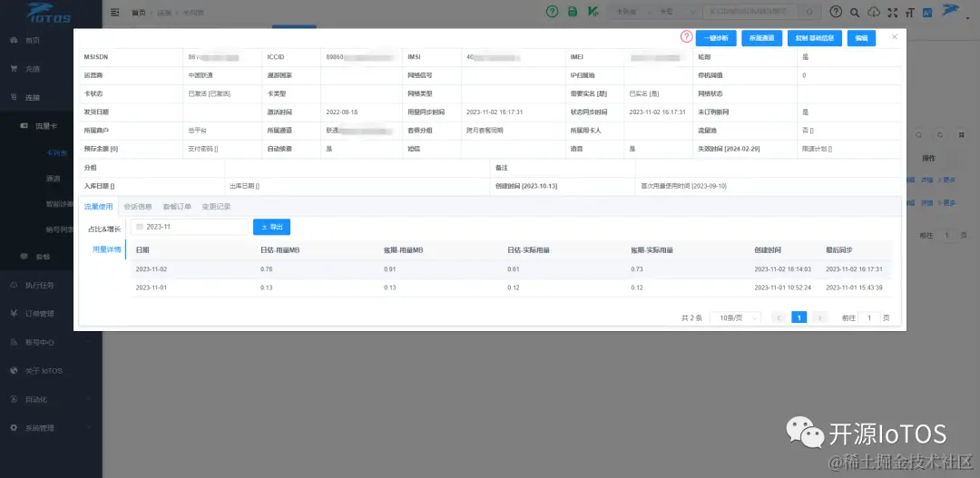
Task: Open 关于 IoTOS in the sidebar
Action: point(44,371)
